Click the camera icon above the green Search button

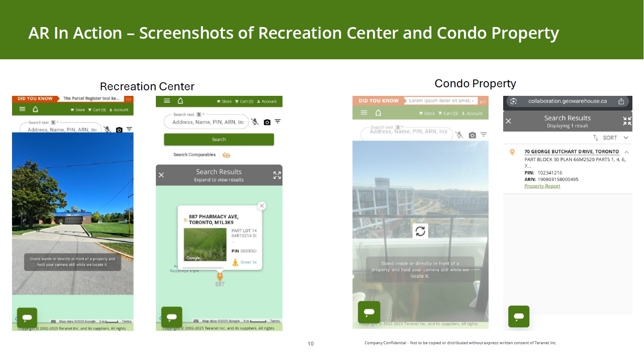click(x=267, y=122)
